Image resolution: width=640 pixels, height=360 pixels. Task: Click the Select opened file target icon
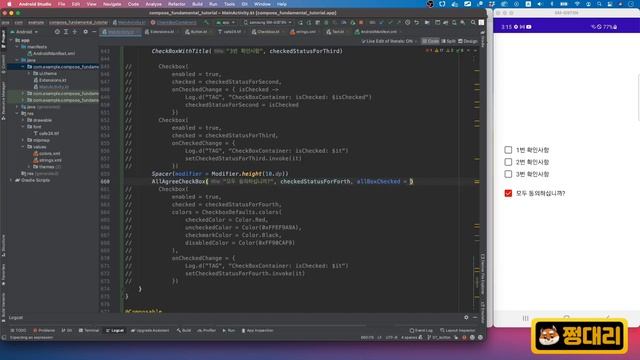(x=57, y=32)
